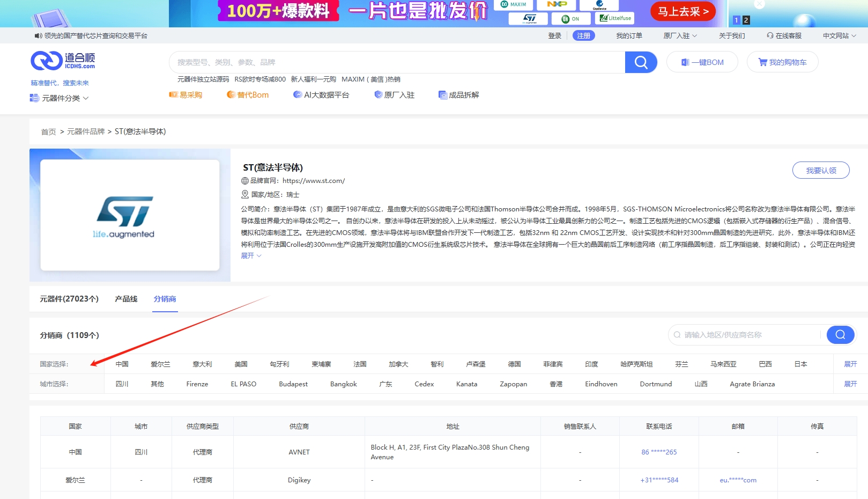Click the 马上去采 banner button
This screenshot has width=868, height=499.
(x=683, y=11)
